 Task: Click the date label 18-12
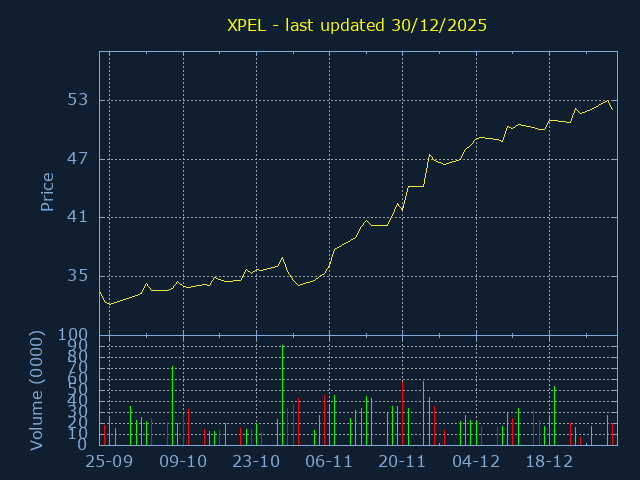click(x=549, y=462)
